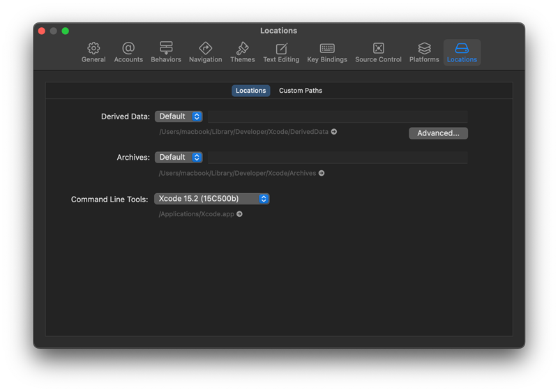
Task: Select the Locations toolbar item
Action: coord(462,52)
